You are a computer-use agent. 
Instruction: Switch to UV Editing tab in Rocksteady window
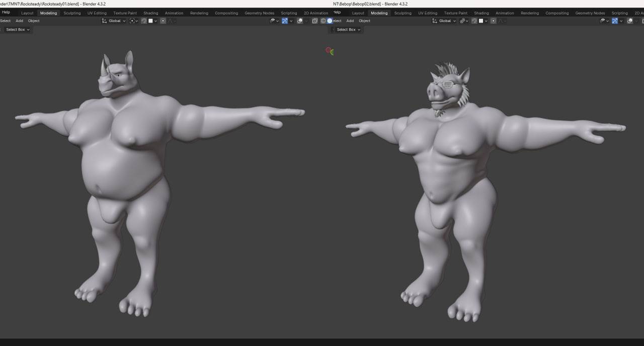pos(97,13)
